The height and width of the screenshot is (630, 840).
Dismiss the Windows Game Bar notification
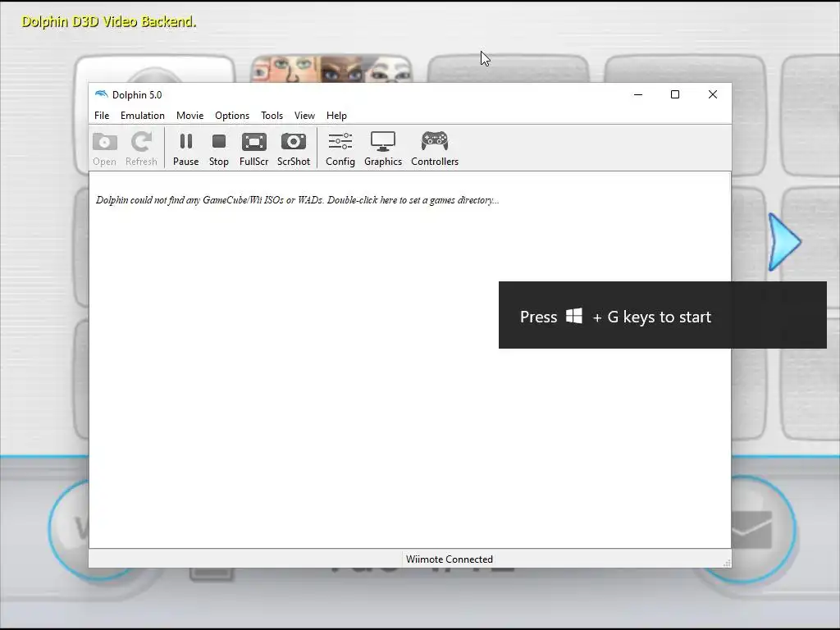coord(662,315)
